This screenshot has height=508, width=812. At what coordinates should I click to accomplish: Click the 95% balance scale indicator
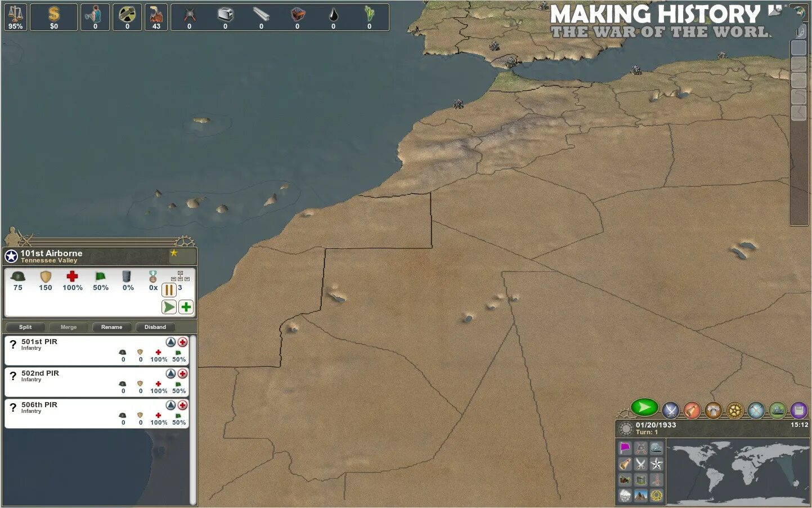(15, 16)
